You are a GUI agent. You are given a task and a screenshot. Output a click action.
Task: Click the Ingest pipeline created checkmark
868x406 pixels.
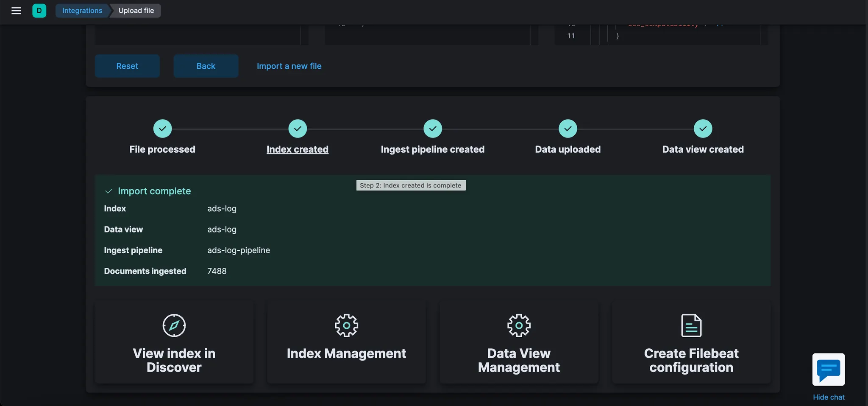click(x=433, y=129)
